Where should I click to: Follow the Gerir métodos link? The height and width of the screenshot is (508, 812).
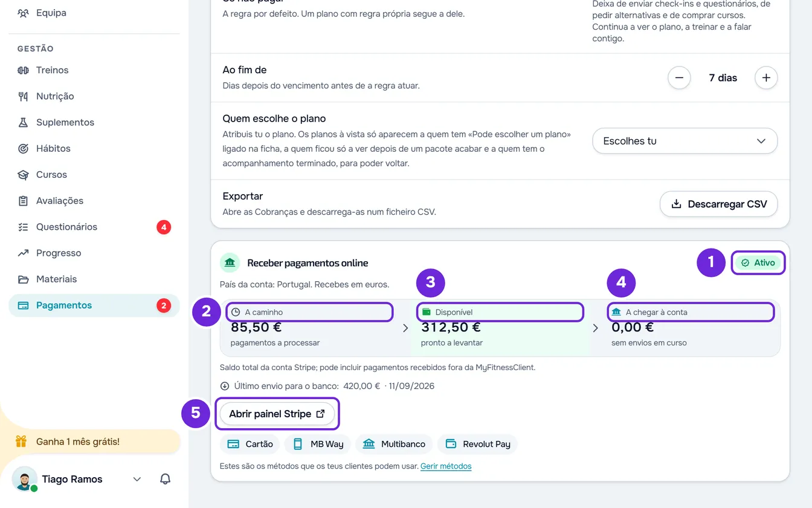coord(446,466)
